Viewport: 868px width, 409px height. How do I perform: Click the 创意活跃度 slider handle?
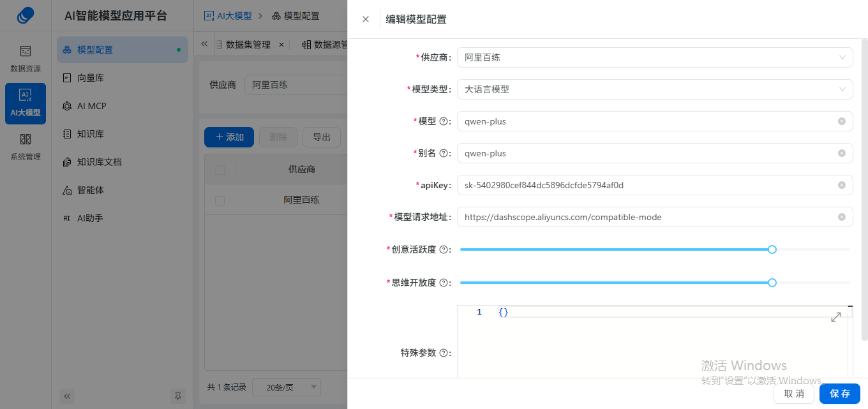click(x=772, y=249)
